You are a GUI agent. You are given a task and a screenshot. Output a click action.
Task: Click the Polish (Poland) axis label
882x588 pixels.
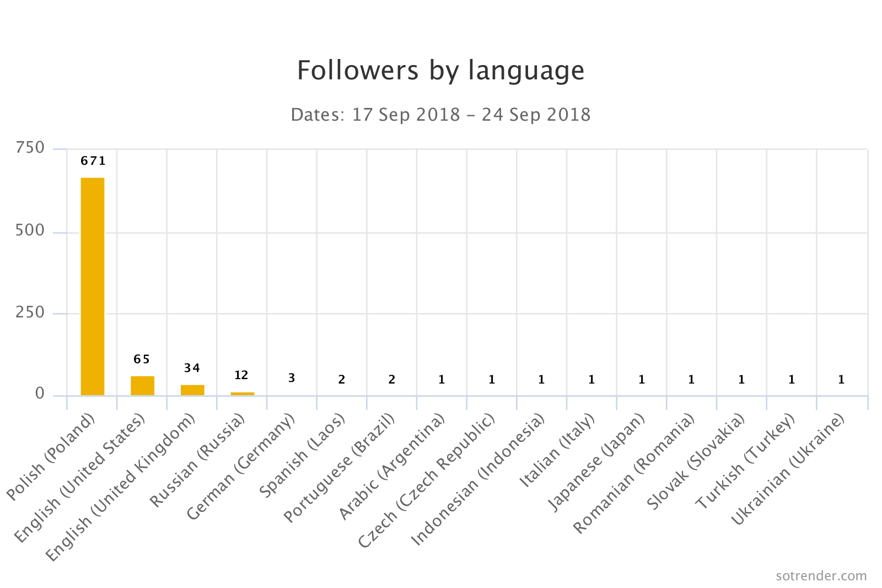click(51, 457)
